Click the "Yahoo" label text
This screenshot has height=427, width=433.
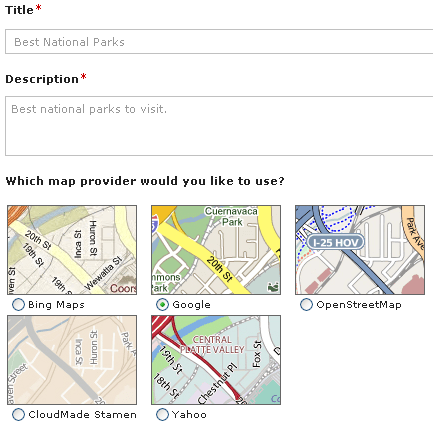click(189, 415)
